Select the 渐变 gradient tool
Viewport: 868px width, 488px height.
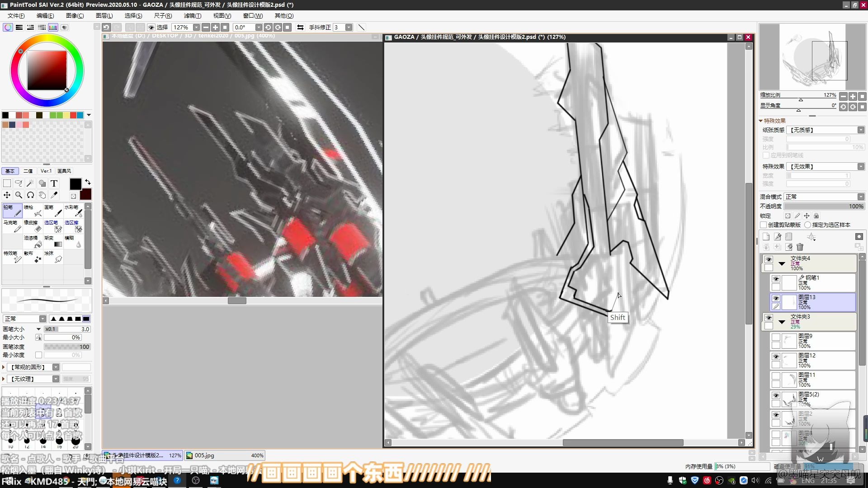pyautogui.click(x=53, y=241)
